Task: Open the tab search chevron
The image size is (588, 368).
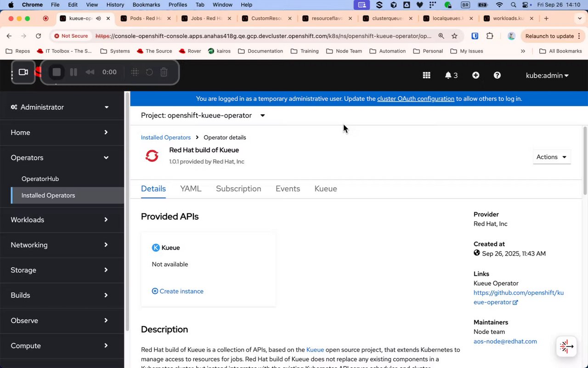Action: coord(580,18)
